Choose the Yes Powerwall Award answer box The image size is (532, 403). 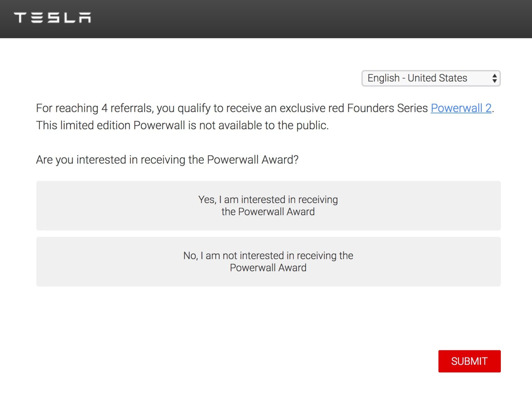[268, 205]
